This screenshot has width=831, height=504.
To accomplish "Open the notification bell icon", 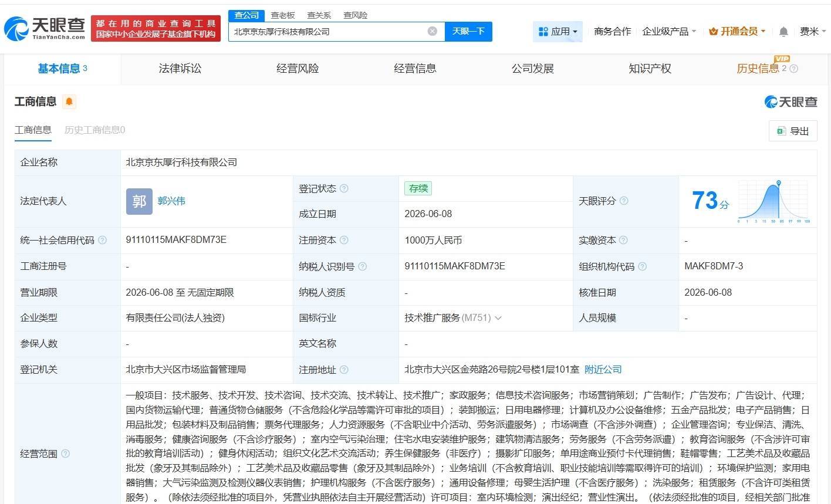I will coord(783,32).
